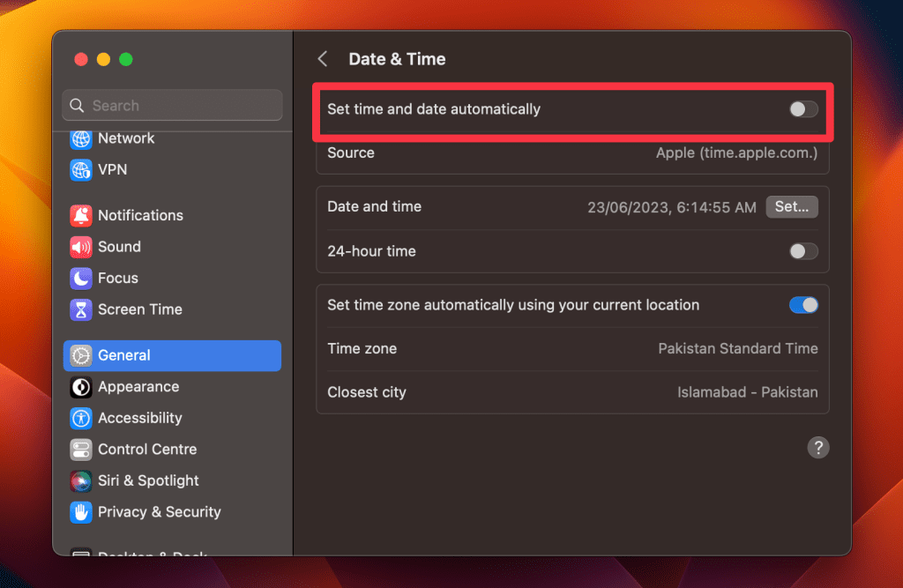Open help with the question mark button

click(x=817, y=447)
